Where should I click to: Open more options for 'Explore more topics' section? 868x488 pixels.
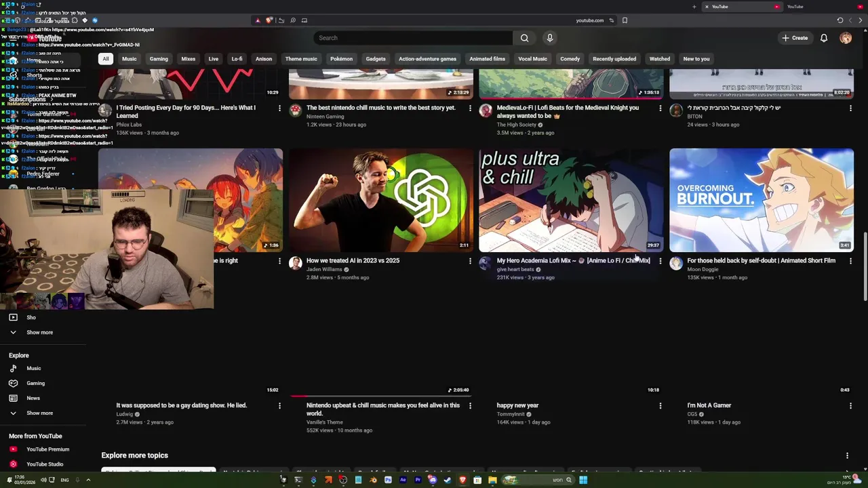pos(847,456)
